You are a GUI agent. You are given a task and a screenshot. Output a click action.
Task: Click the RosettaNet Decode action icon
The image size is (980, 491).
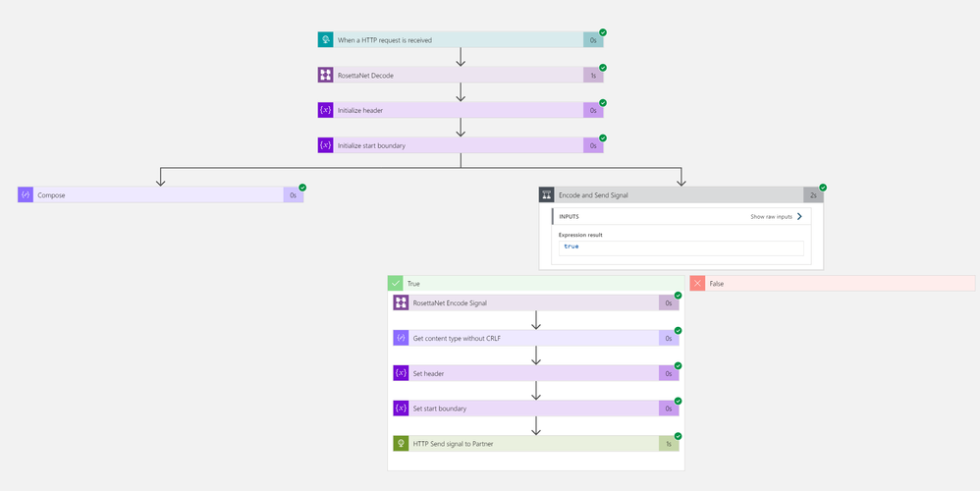(326, 76)
